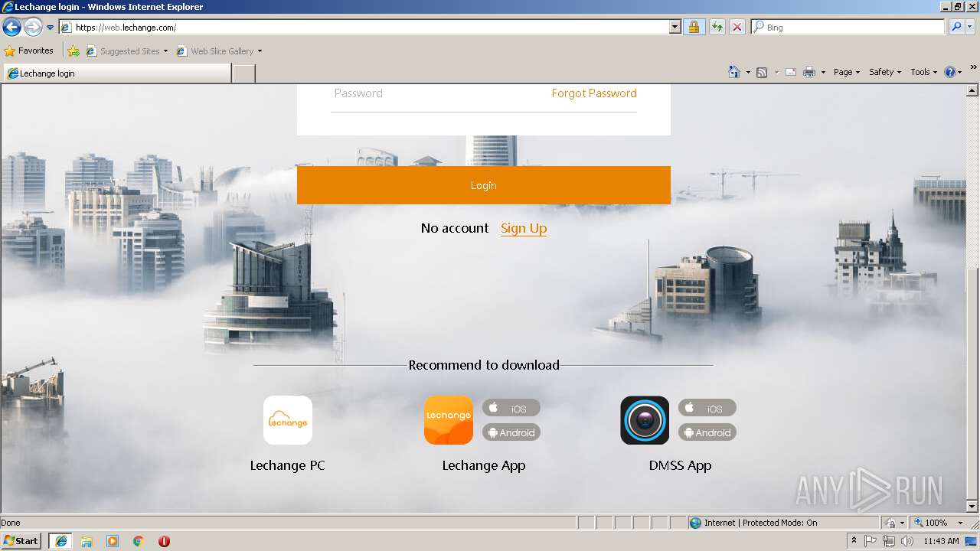
Task: Open Web Slice Gallery dropdown
Action: pyautogui.click(x=220, y=51)
